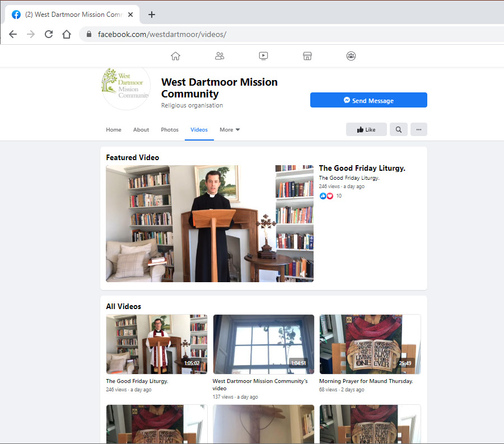
Task: Open Morning Prayer for Maund Thursday video thumbnail
Action: coord(370,344)
